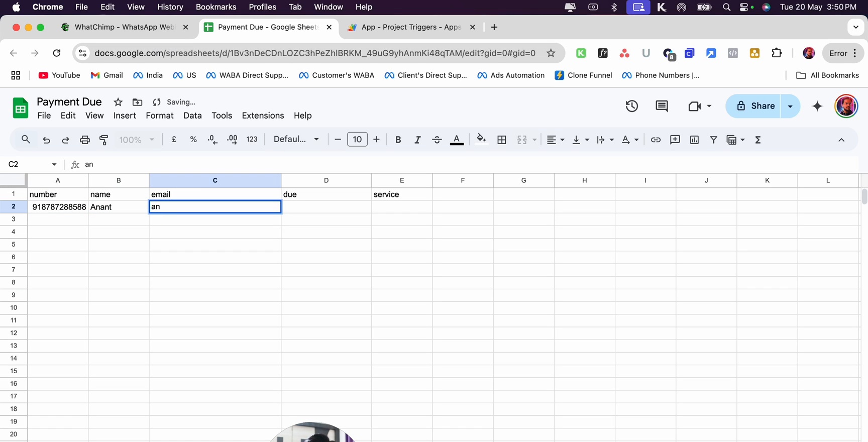The width and height of the screenshot is (868, 442).
Task: Insert chart from toolbar
Action: 694,140
